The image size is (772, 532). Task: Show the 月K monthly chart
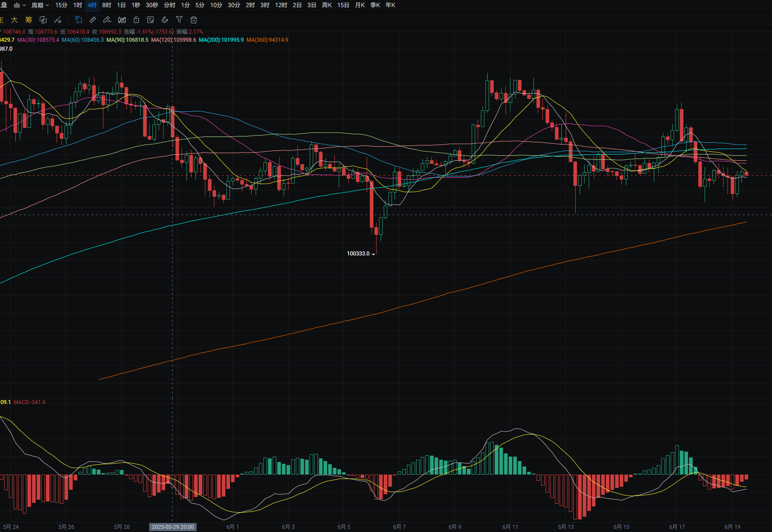pyautogui.click(x=360, y=5)
